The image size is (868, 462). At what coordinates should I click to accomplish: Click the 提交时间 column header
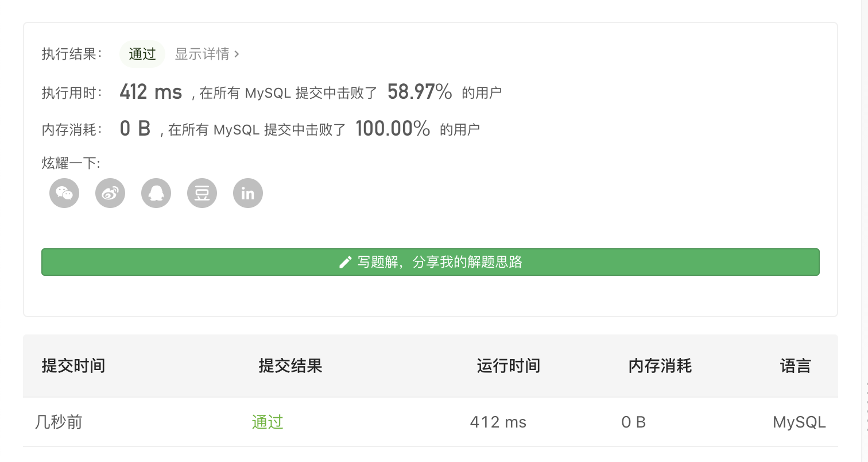click(x=73, y=365)
